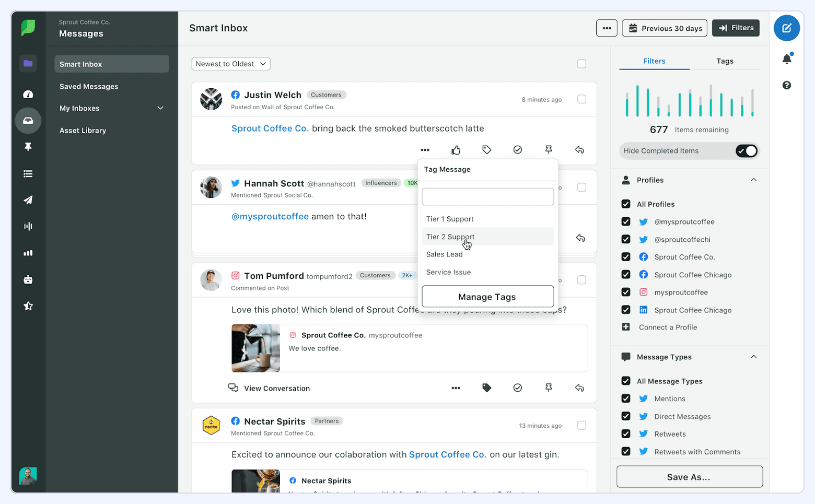Click the tag search input field
The image size is (815, 504).
(x=487, y=196)
